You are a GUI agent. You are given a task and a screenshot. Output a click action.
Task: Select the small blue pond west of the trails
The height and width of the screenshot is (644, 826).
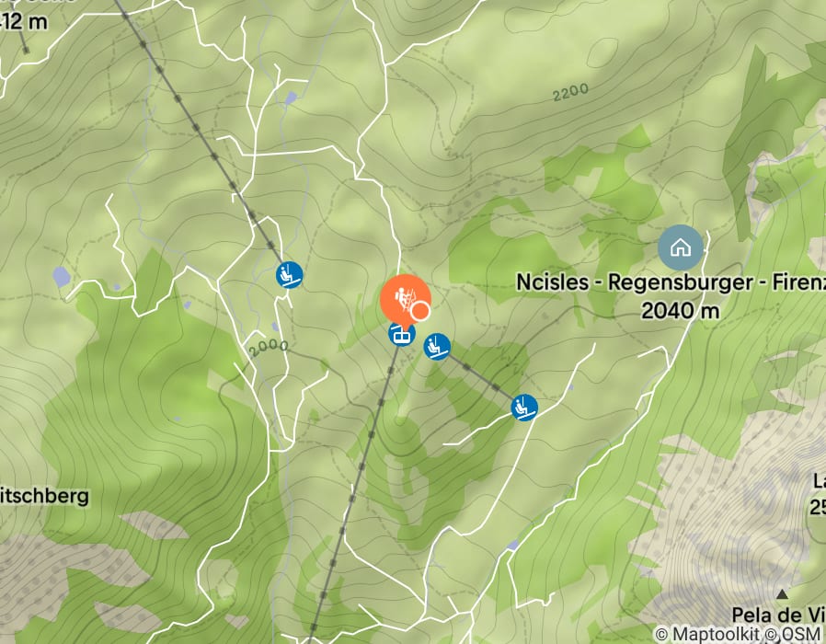[x=62, y=277]
